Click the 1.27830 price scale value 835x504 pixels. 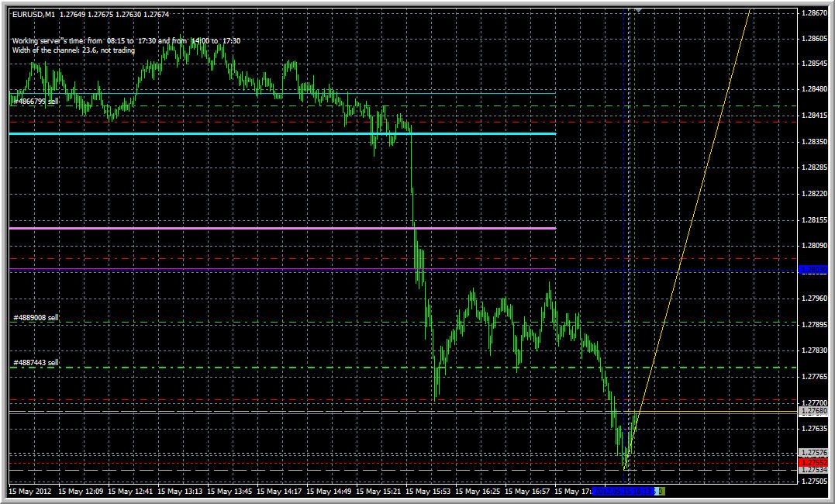pos(814,350)
